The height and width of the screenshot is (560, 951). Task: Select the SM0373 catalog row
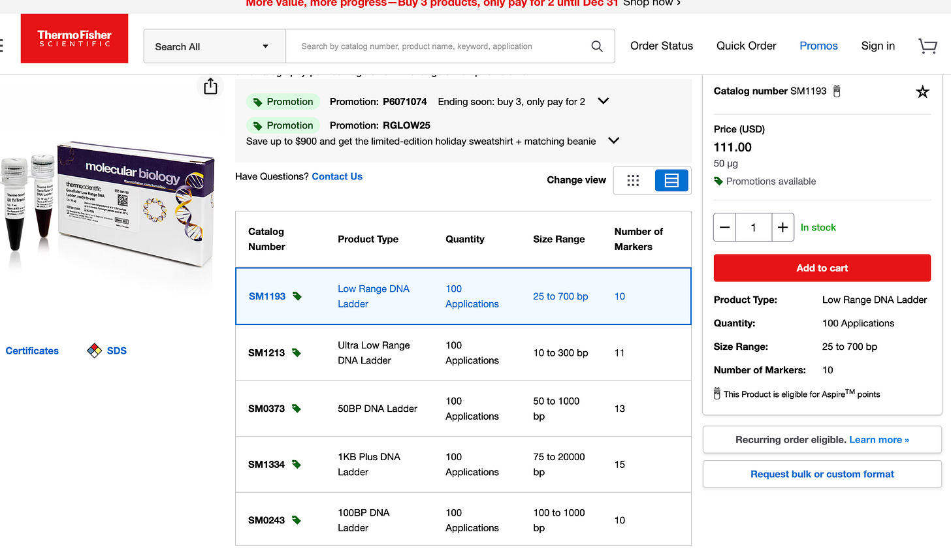coord(463,409)
